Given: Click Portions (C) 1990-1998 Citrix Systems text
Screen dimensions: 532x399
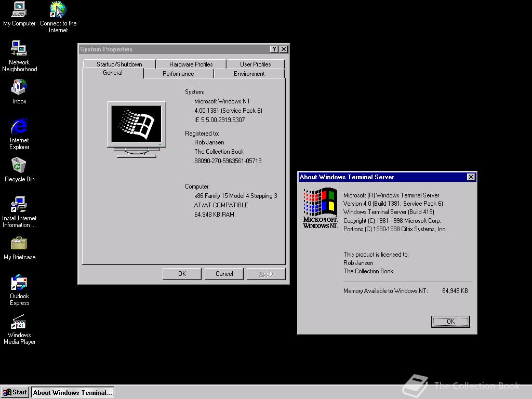Looking at the screenshot, I should [x=395, y=229].
